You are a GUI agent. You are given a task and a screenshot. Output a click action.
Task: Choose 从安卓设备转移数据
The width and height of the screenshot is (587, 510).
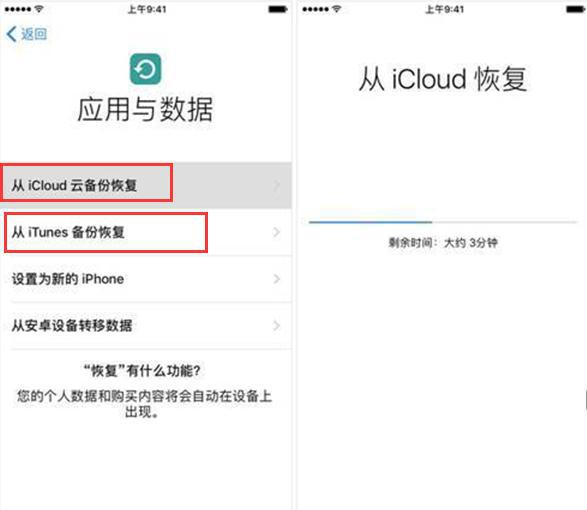pyautogui.click(x=146, y=326)
